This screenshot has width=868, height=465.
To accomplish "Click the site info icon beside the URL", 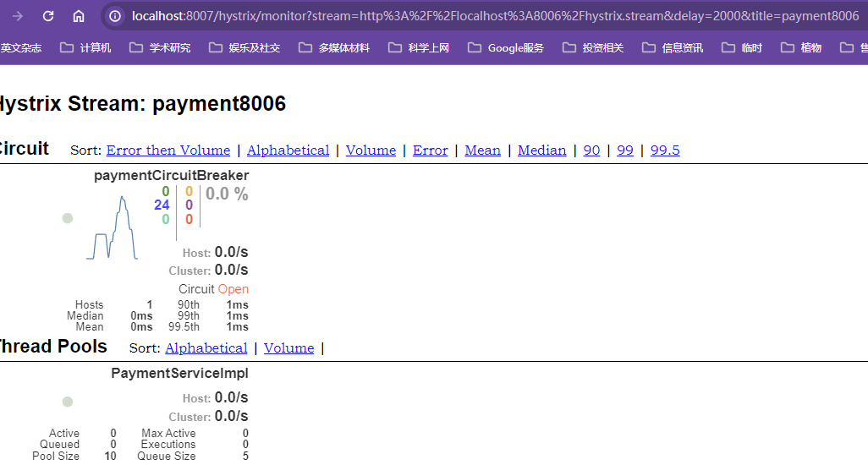I will click(x=116, y=16).
